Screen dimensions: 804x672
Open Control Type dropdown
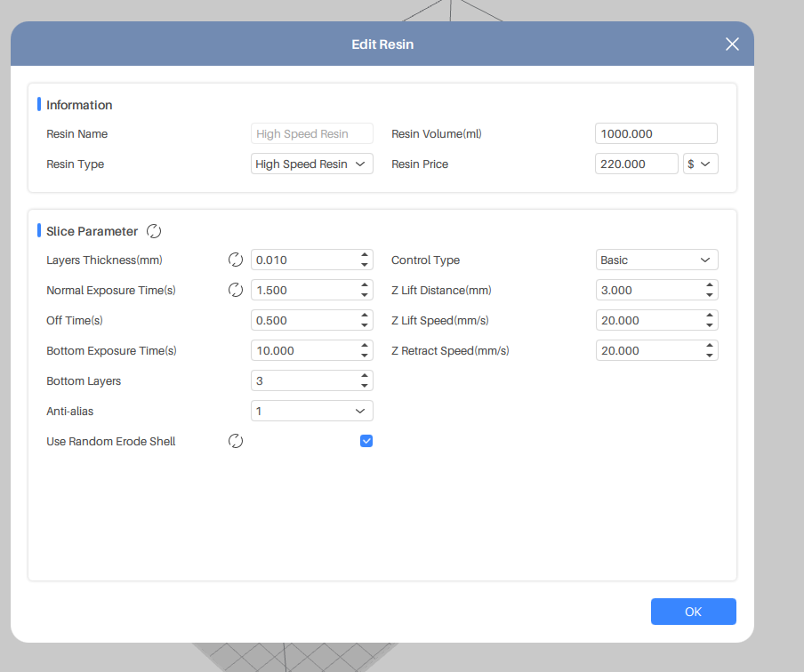(657, 260)
